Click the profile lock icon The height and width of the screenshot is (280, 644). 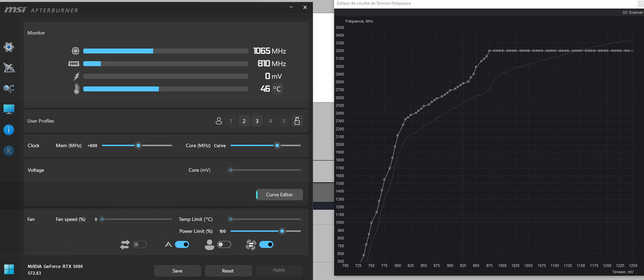297,121
